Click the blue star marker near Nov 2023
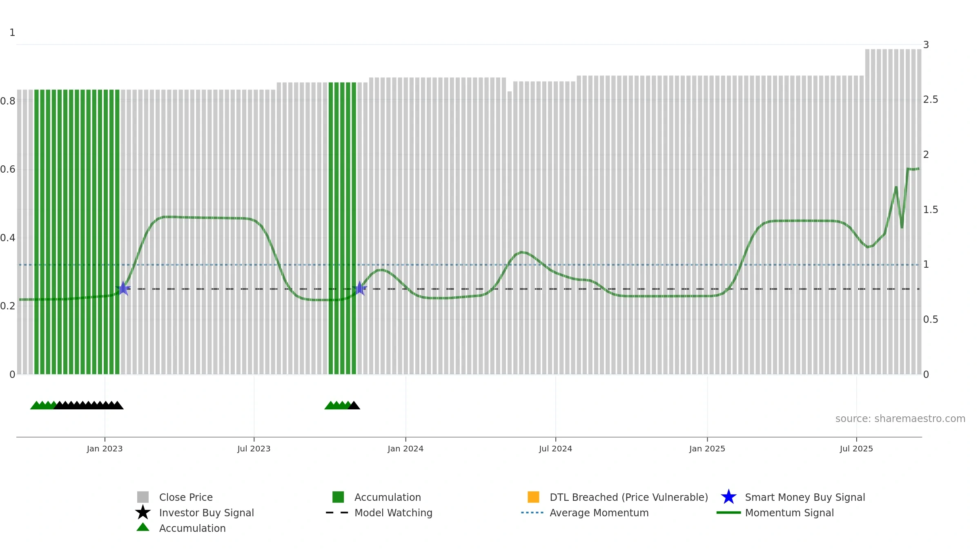 pyautogui.click(x=360, y=289)
